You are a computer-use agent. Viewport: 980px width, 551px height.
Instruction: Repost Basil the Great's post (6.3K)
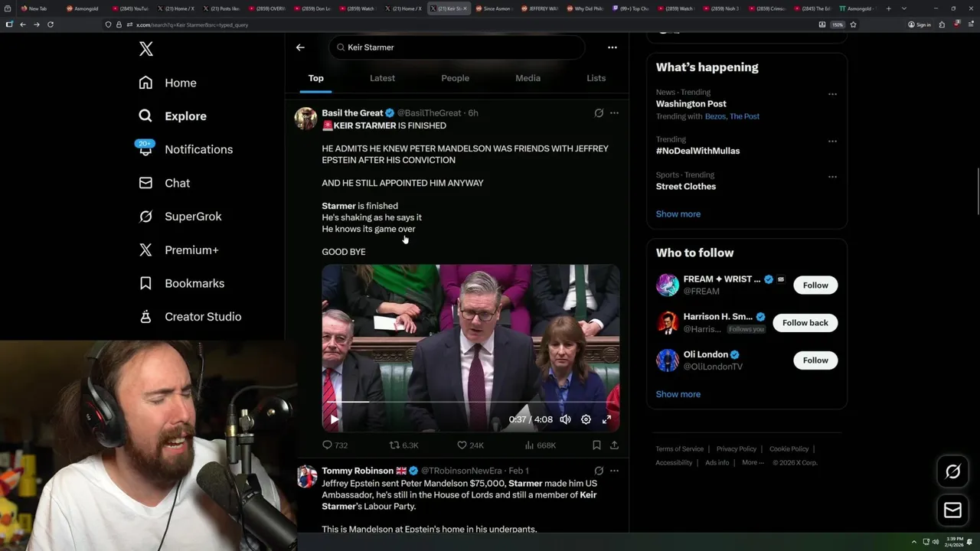403,445
